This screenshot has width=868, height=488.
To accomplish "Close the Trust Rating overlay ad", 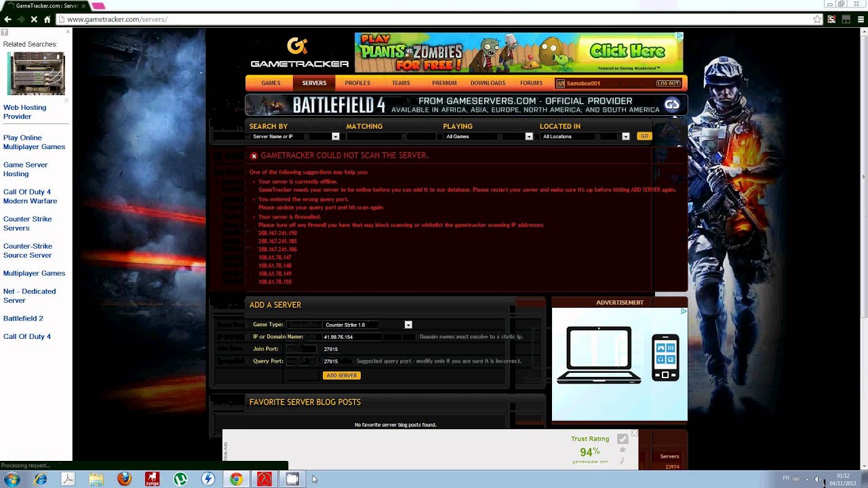I will 635,433.
